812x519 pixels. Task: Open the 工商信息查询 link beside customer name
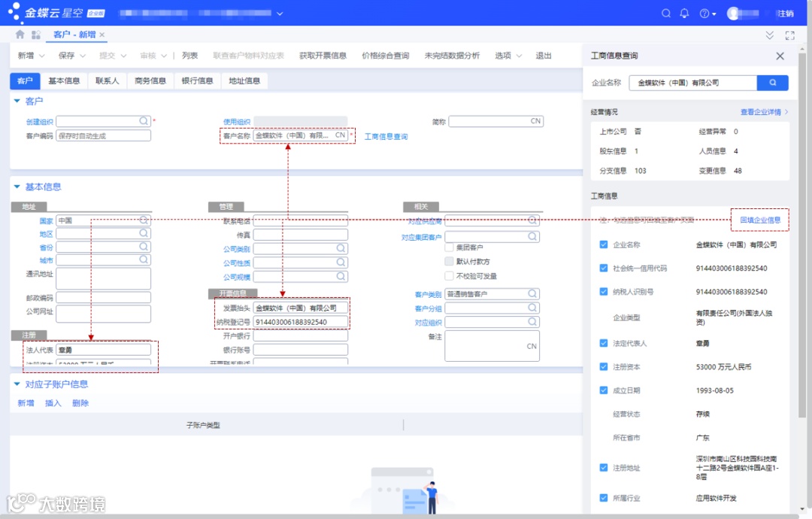(x=386, y=137)
